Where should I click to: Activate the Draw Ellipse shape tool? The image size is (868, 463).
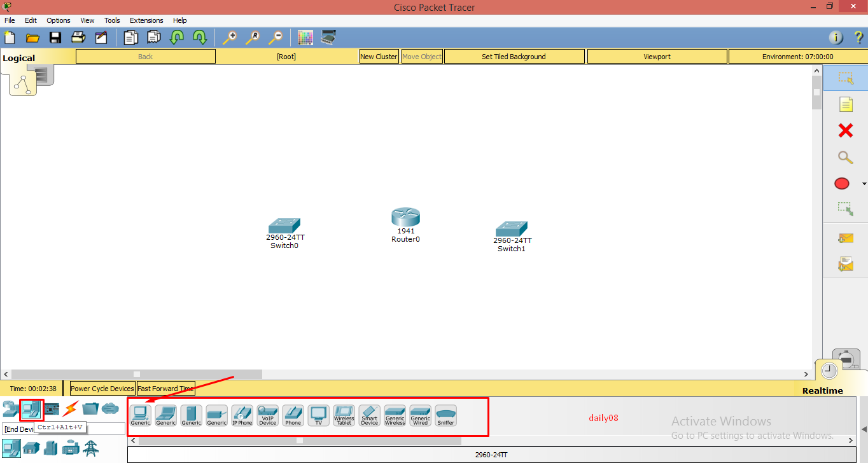[x=841, y=183]
